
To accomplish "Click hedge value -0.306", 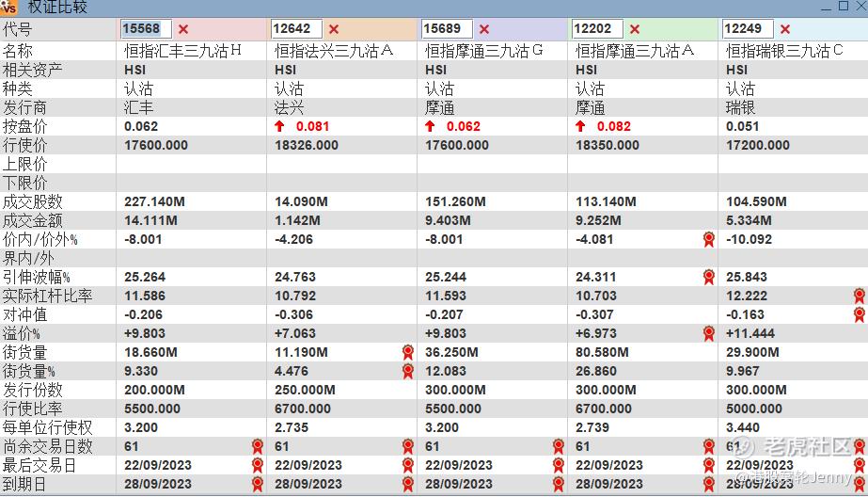I will pyautogui.click(x=294, y=314).
